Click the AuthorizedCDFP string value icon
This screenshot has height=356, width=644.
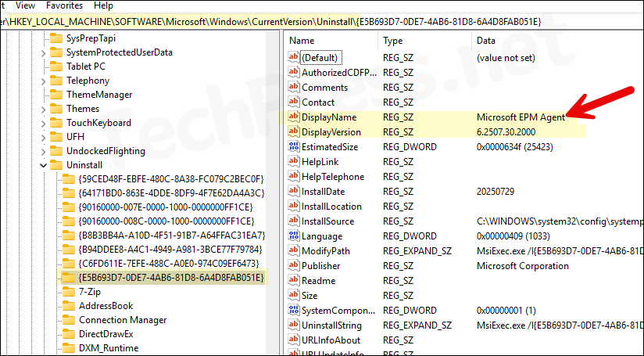point(293,72)
